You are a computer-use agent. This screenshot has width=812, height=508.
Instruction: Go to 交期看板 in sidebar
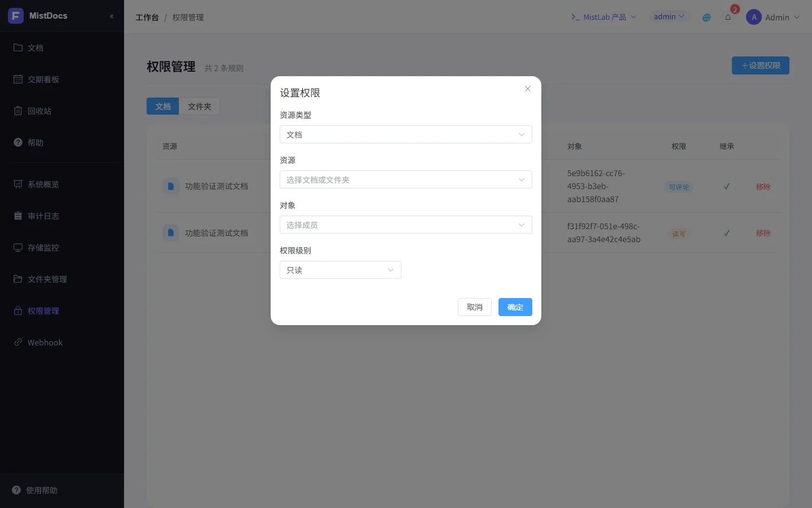[62, 80]
